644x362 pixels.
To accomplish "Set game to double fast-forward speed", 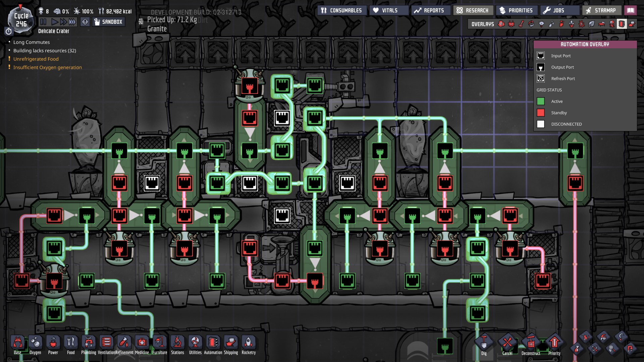I will pyautogui.click(x=63, y=22).
